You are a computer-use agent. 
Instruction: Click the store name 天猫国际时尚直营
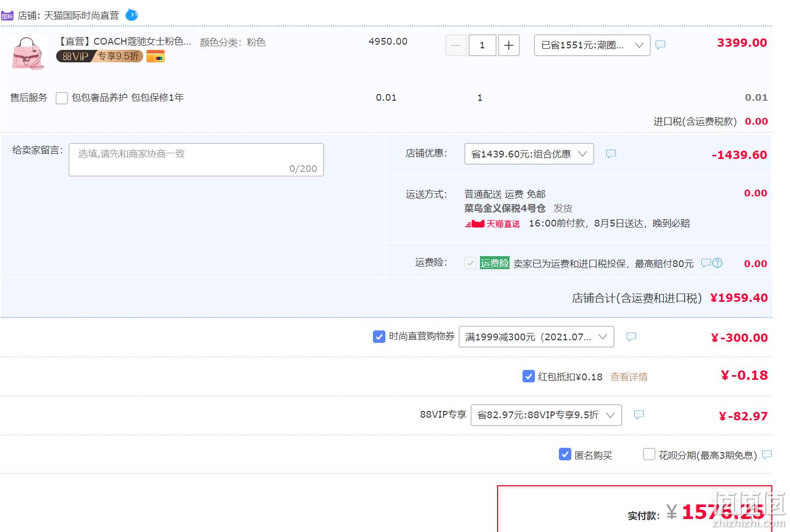pyautogui.click(x=81, y=16)
